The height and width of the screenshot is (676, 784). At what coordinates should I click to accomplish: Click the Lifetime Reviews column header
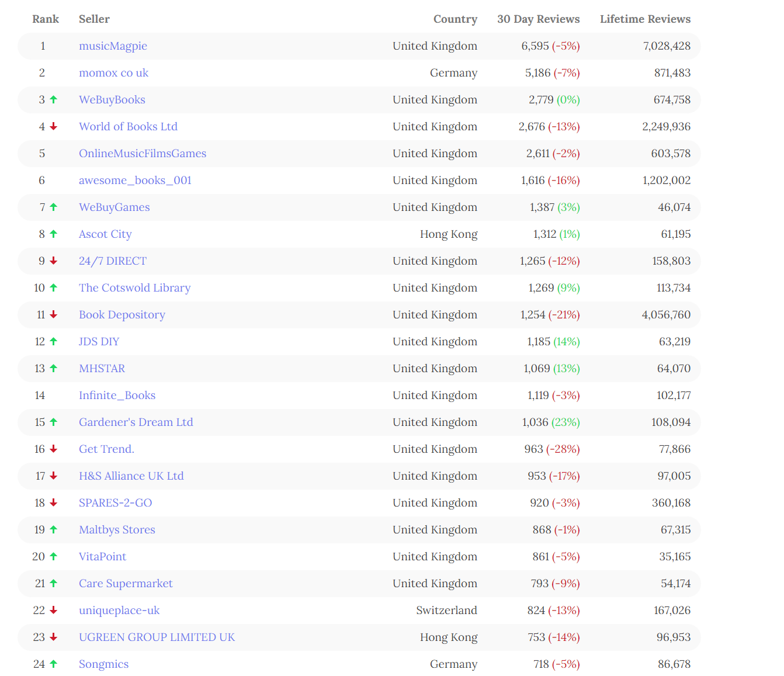[645, 19]
